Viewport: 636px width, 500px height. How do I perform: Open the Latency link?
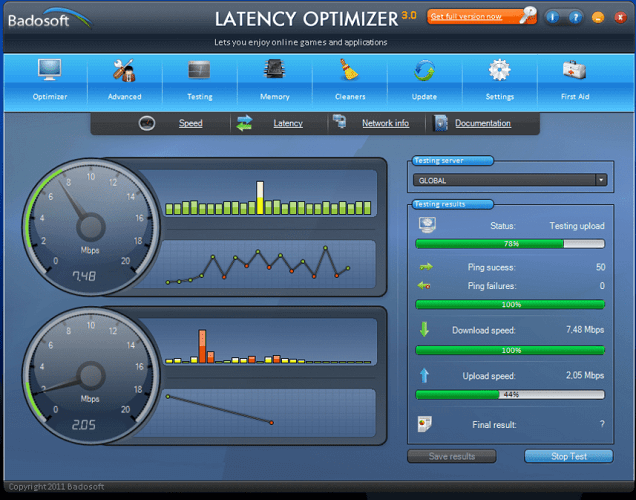[x=288, y=123]
